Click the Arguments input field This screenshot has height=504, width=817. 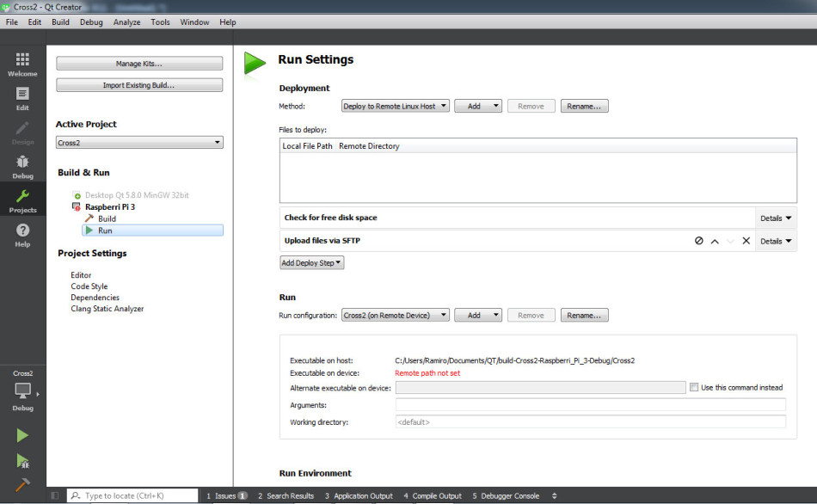590,404
